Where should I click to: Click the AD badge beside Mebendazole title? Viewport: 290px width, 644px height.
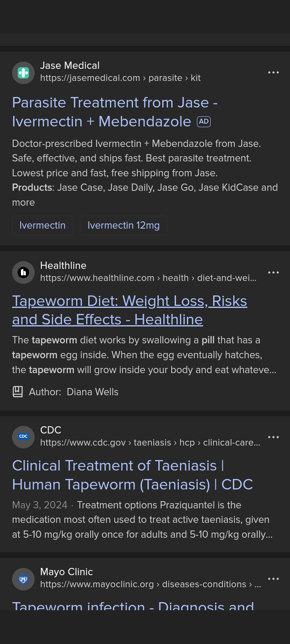[x=204, y=122]
